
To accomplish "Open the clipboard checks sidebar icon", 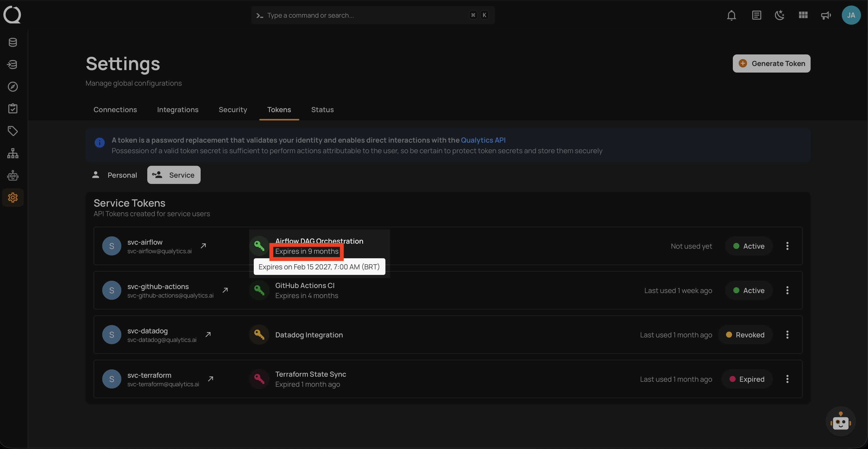I will pos(13,109).
